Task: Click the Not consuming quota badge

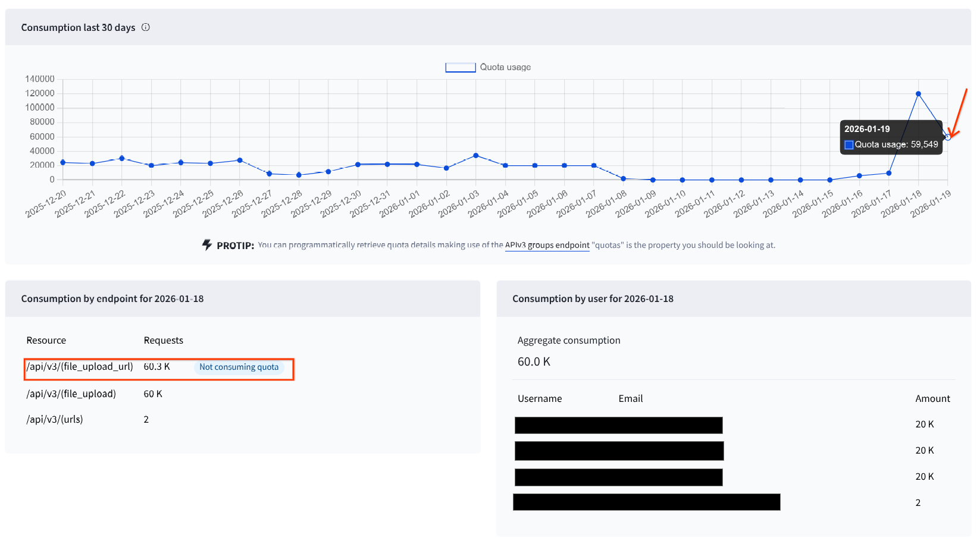Action: pyautogui.click(x=239, y=367)
